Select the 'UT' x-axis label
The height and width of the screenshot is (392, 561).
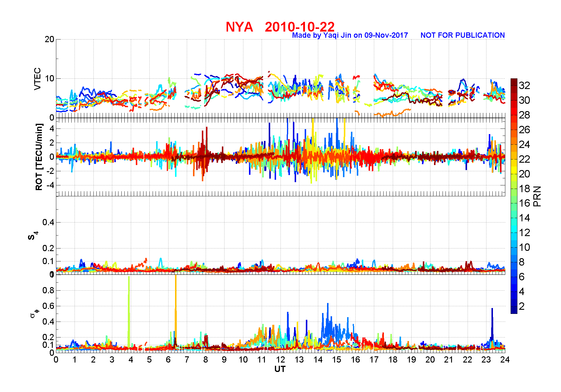[280, 369]
